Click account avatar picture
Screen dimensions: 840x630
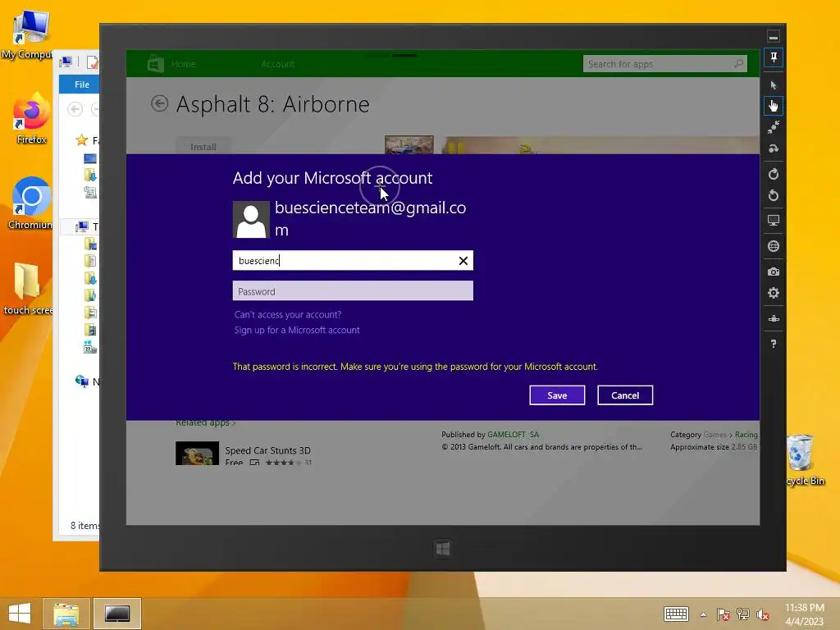[x=251, y=220]
